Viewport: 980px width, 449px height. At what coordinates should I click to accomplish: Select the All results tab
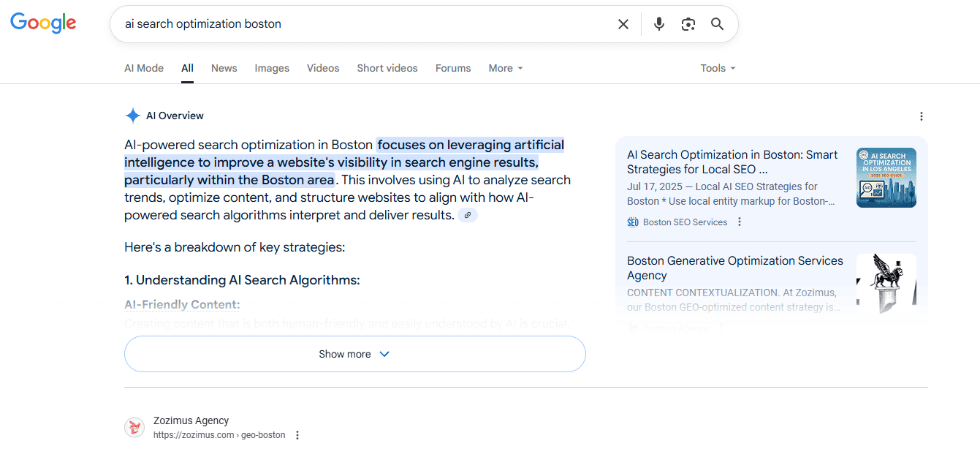(x=188, y=68)
